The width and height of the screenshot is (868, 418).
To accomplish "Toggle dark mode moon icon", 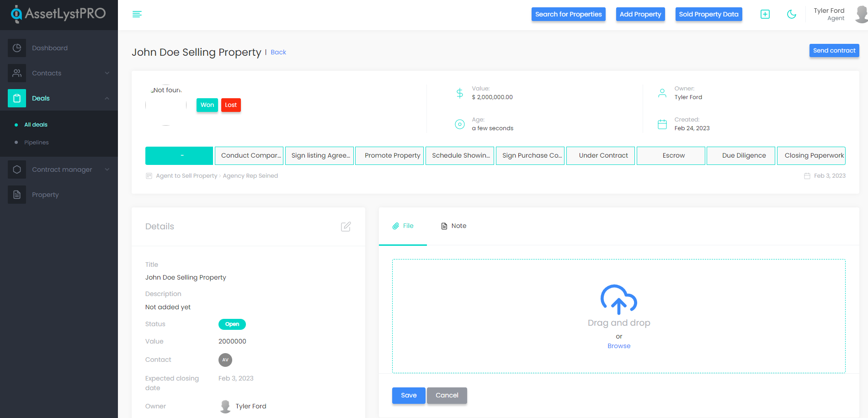I will point(791,14).
